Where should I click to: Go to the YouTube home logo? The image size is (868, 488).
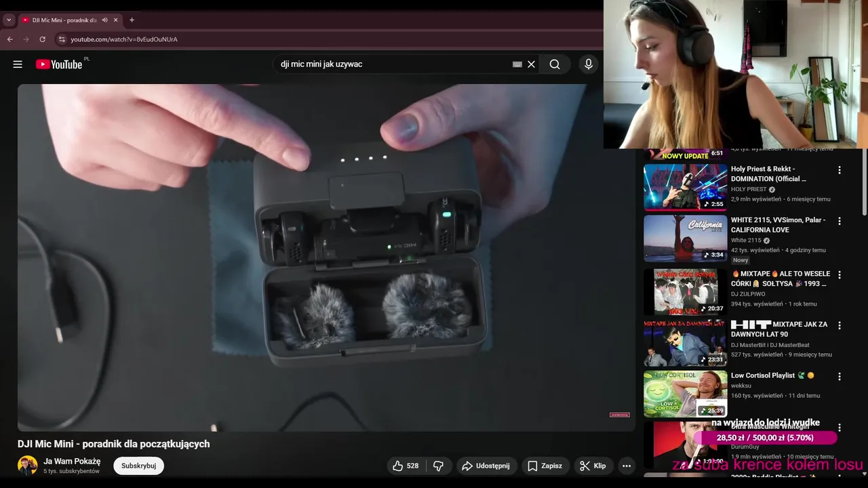click(x=59, y=64)
